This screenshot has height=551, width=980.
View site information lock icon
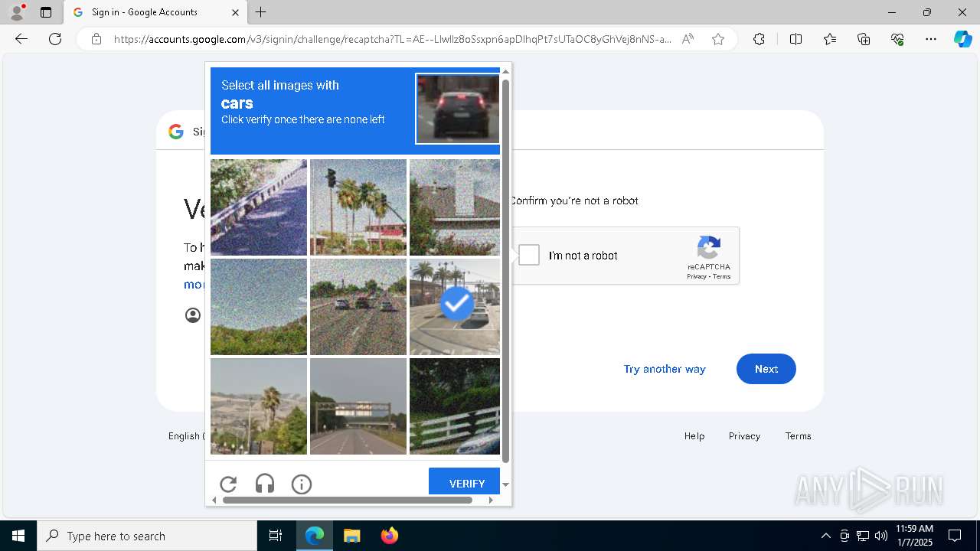(96, 39)
